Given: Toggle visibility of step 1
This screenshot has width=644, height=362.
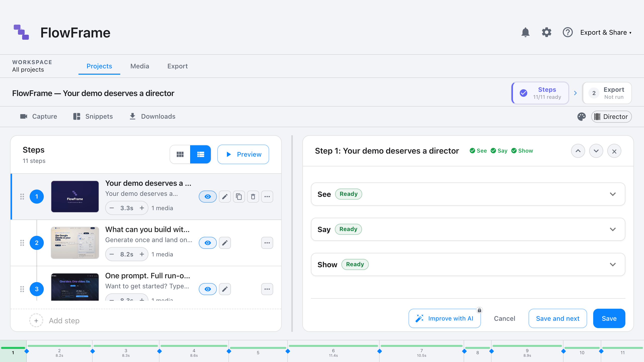Looking at the screenshot, I should (x=208, y=197).
